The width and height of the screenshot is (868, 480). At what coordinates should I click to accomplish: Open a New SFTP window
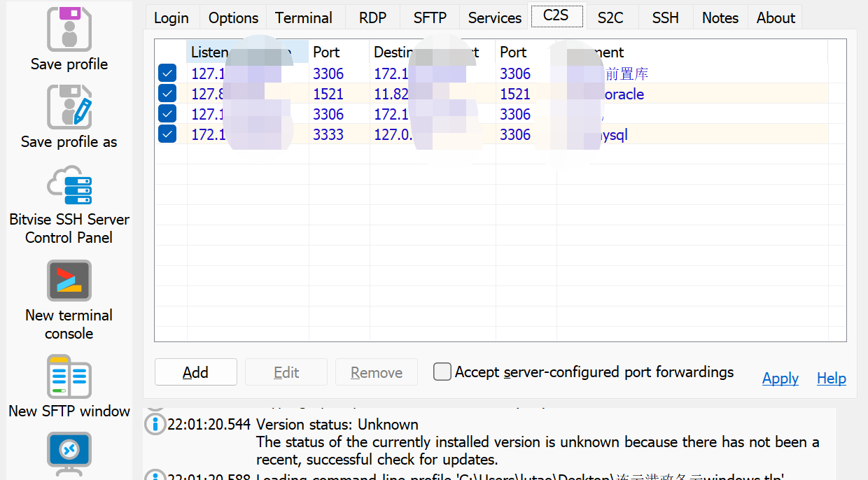pyautogui.click(x=69, y=376)
